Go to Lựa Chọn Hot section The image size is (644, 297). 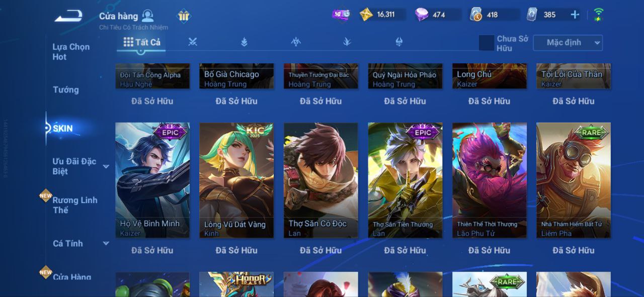pos(71,52)
